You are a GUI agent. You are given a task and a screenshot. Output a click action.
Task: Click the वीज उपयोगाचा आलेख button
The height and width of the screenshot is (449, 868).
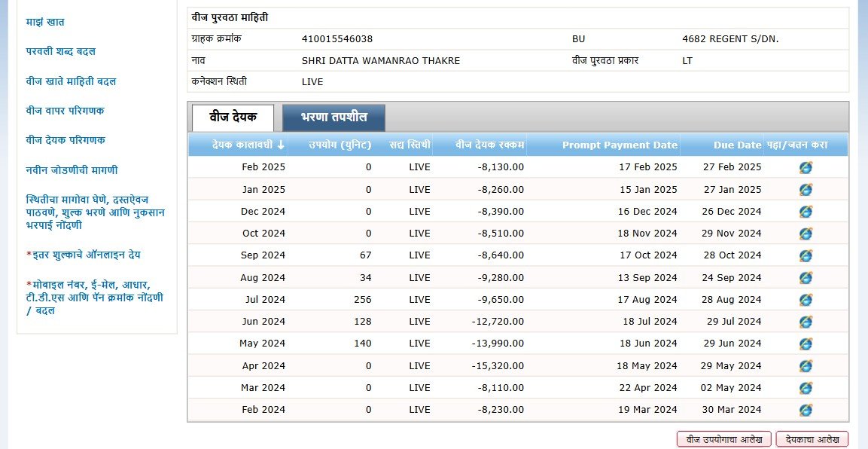[723, 439]
